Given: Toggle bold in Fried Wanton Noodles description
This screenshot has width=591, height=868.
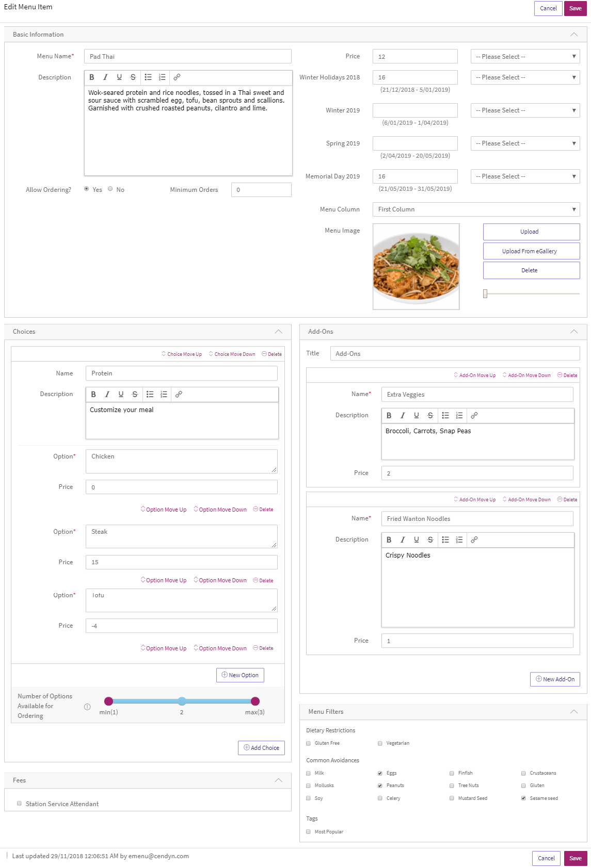Looking at the screenshot, I should tap(389, 540).
